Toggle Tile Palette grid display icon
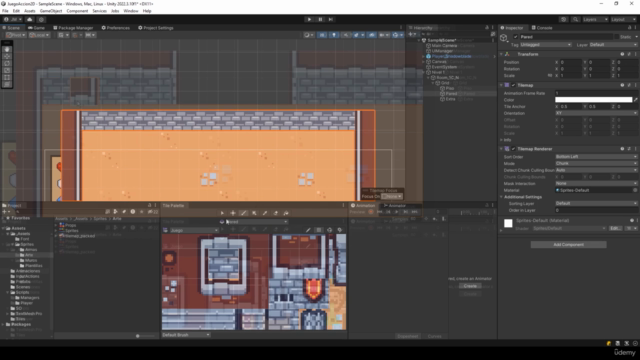The width and height of the screenshot is (640, 360). 319,230
